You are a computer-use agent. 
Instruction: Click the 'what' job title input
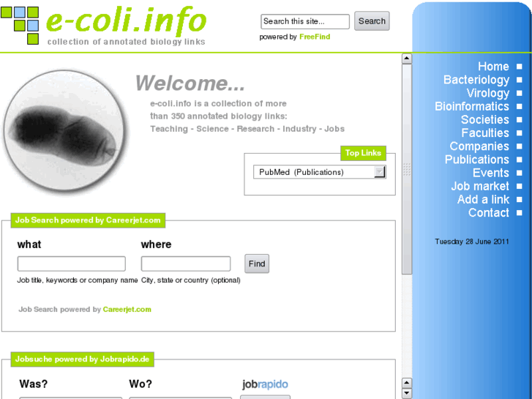point(71,264)
